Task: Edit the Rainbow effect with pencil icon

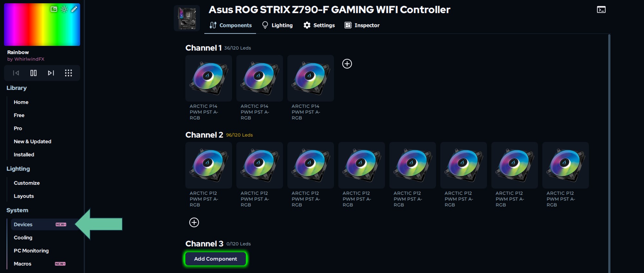Action: pyautogui.click(x=74, y=9)
